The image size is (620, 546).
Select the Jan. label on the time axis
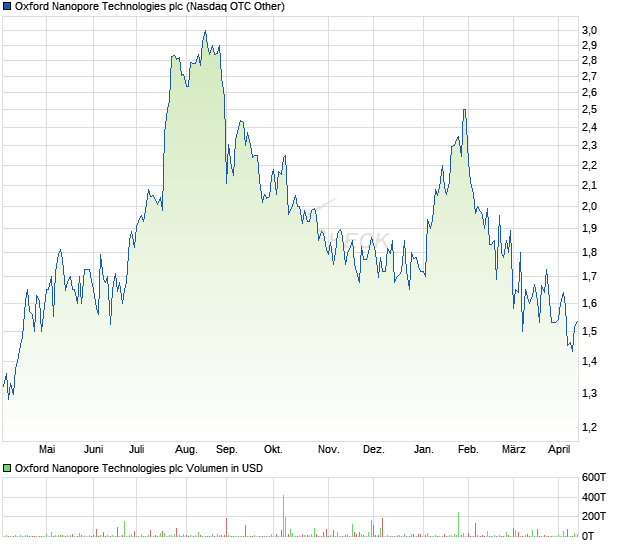[x=423, y=449]
